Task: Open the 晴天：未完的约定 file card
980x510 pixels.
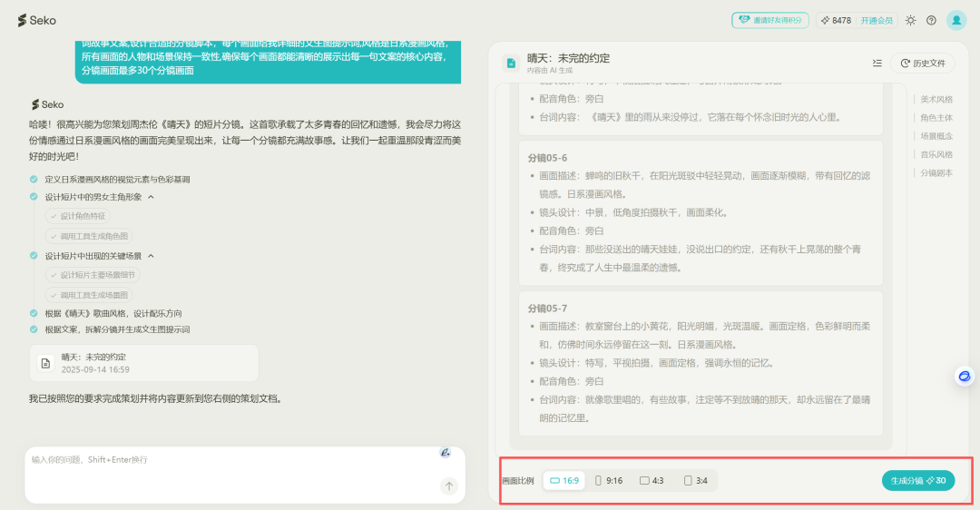Action: click(143, 363)
